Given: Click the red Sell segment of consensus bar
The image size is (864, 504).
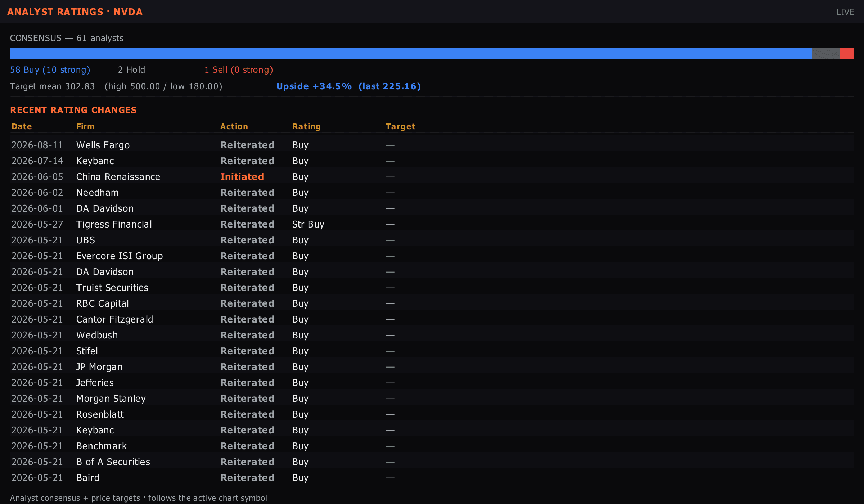Looking at the screenshot, I should coord(847,53).
